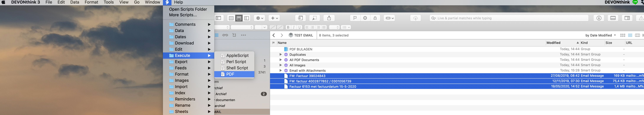Click the screen capture clip icon
Viewport: 644px width, 115px height.
click(x=314, y=18)
